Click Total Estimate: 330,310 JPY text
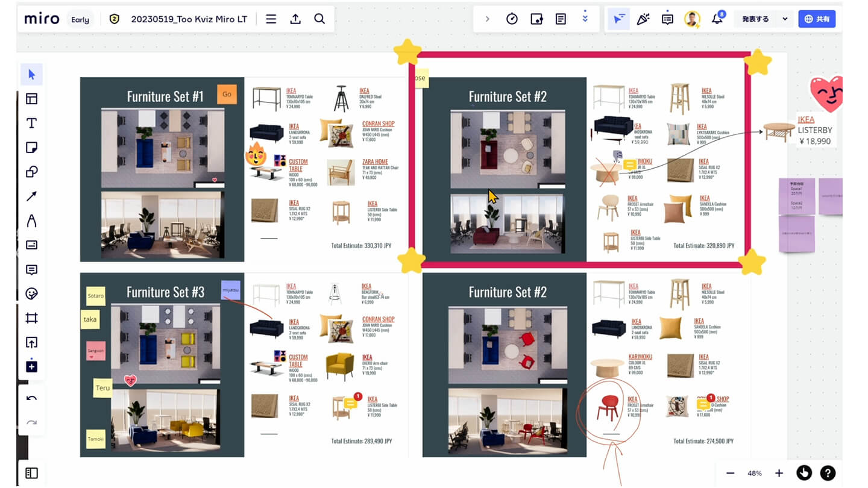 pos(362,246)
